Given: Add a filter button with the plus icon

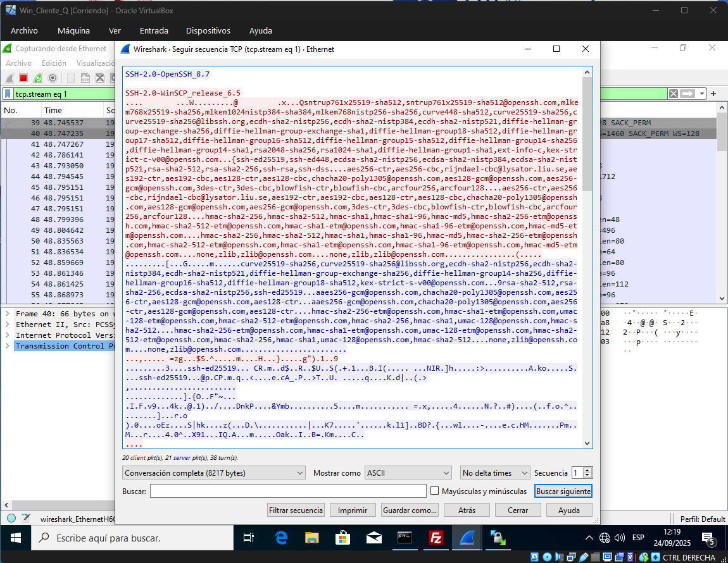Looking at the screenshot, I should [713, 94].
